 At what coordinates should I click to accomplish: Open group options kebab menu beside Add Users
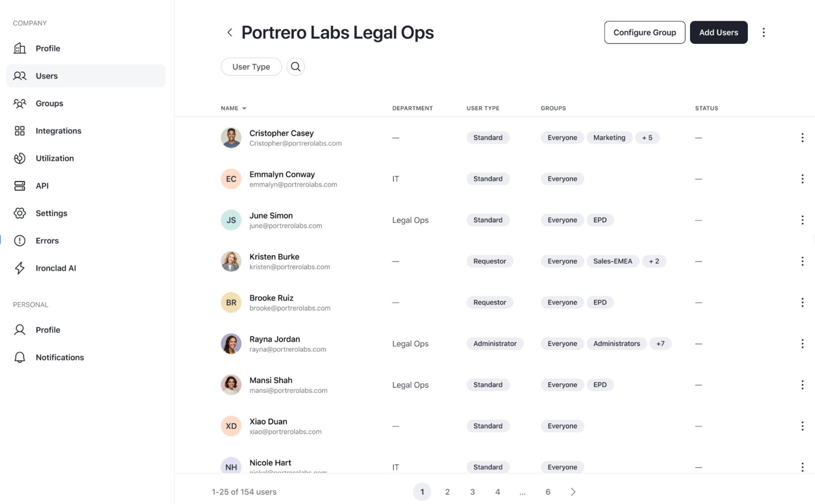764,32
